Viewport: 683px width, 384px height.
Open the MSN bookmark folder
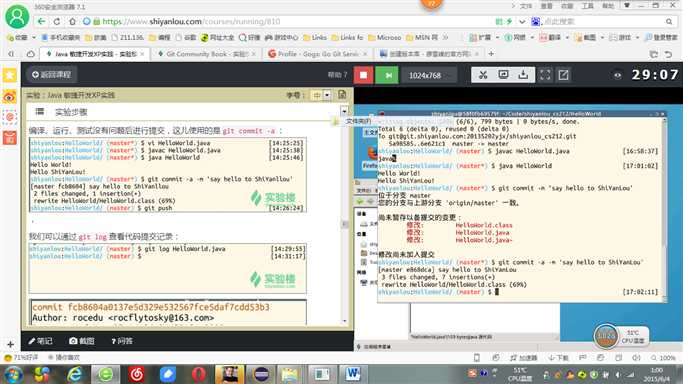(x=422, y=37)
